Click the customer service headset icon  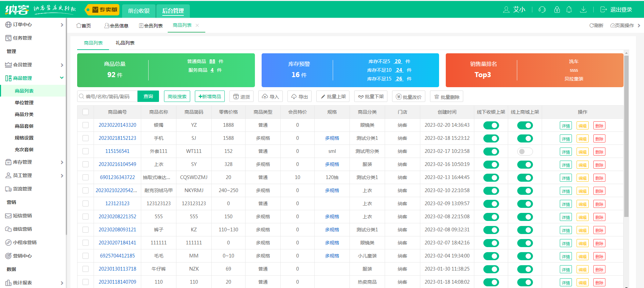pyautogui.click(x=542, y=10)
